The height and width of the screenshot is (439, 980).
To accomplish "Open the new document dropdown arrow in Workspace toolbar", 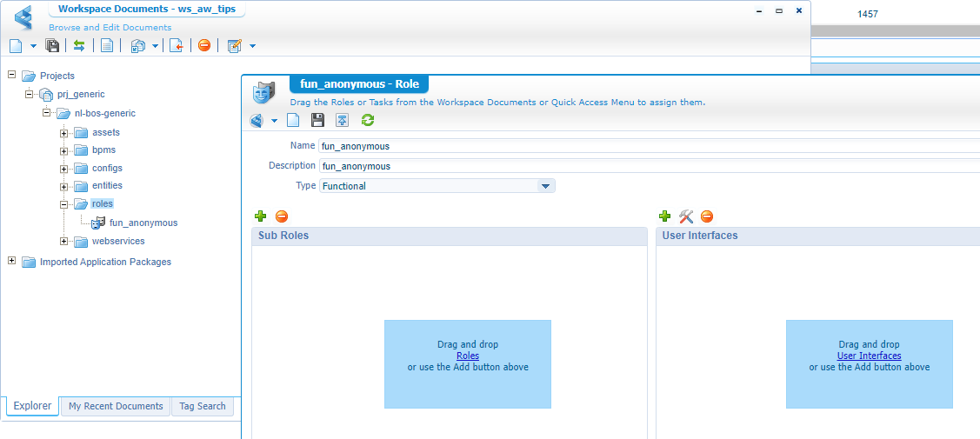I will tap(34, 45).
